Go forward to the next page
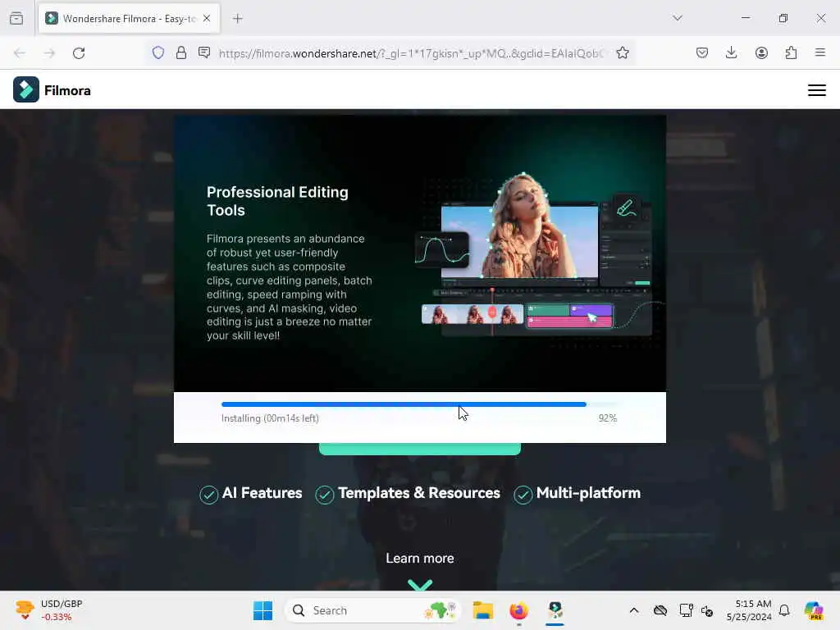Image resolution: width=840 pixels, height=630 pixels. (49, 53)
